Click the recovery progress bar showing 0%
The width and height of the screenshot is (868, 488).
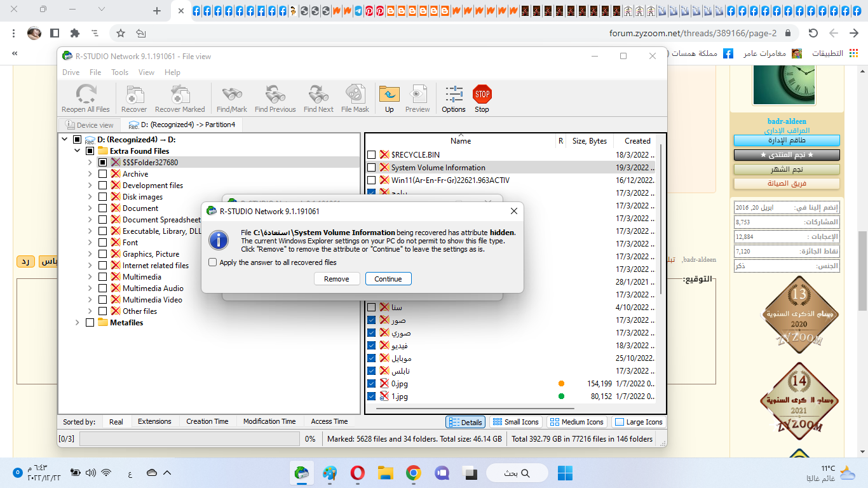pos(189,438)
